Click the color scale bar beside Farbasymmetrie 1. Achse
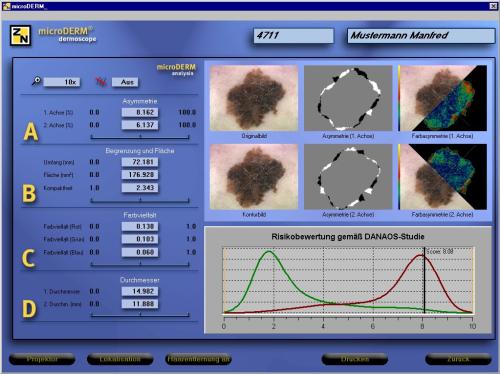Image resolution: width=500 pixels, height=374 pixels. [399, 98]
